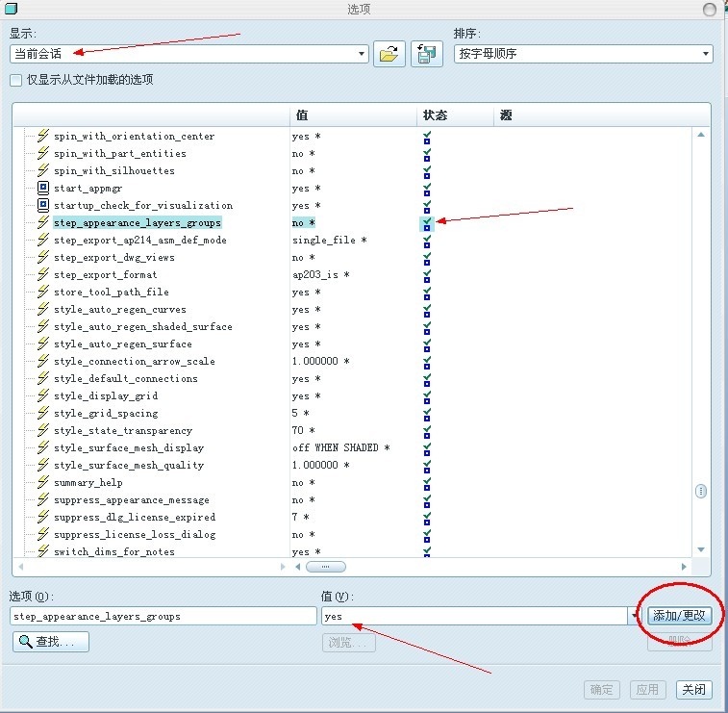728x713 pixels.
Task: Click the scroll up arrow of options list
Action: coord(701,135)
